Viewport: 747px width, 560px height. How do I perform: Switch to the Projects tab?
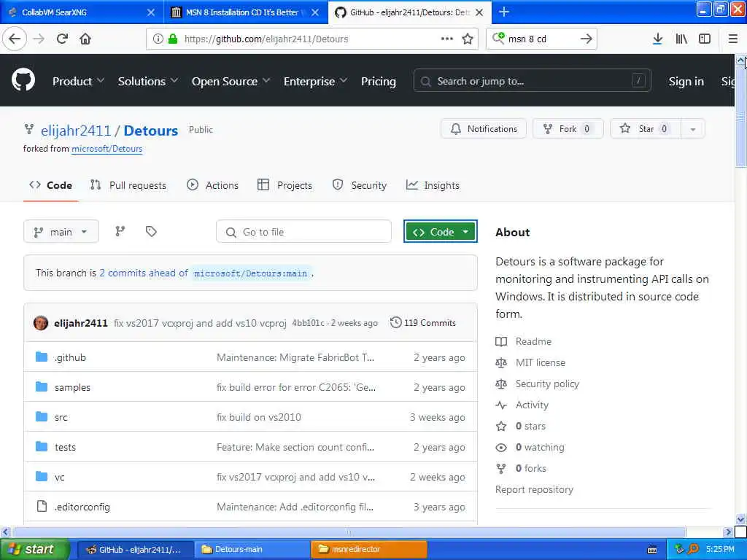pos(285,185)
